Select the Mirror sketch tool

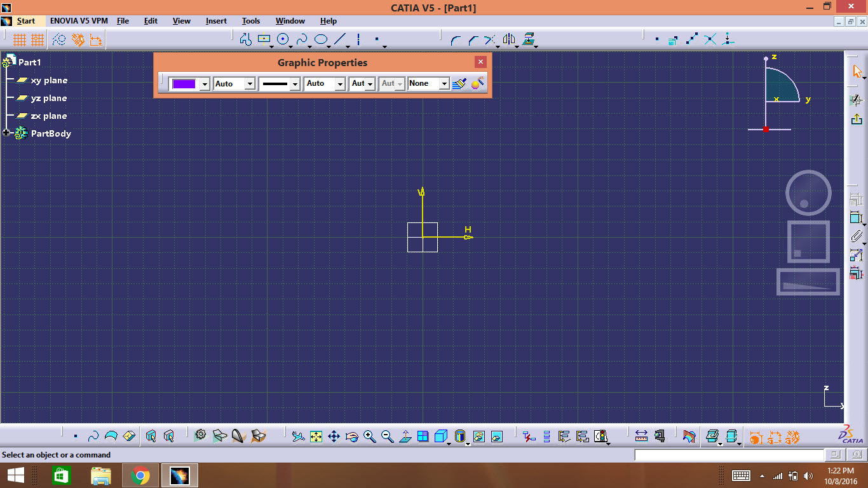(x=508, y=39)
